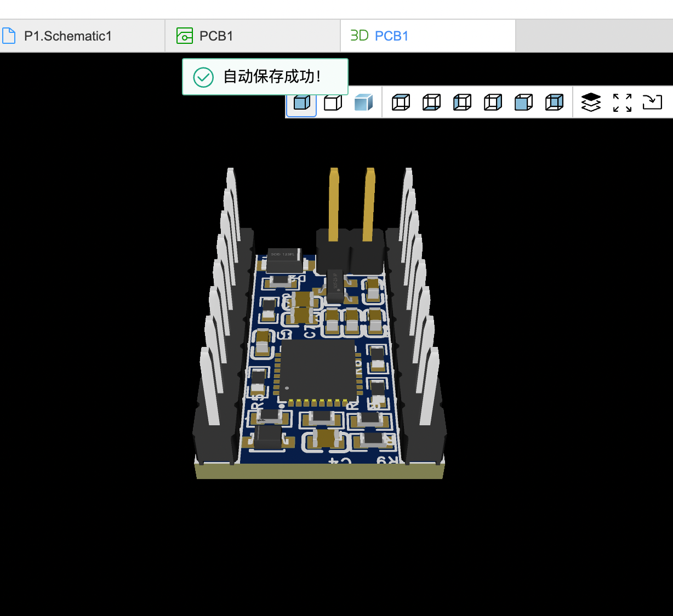The height and width of the screenshot is (616, 673).
Task: Click the 自动保存成功 notification message
Action: (272, 77)
